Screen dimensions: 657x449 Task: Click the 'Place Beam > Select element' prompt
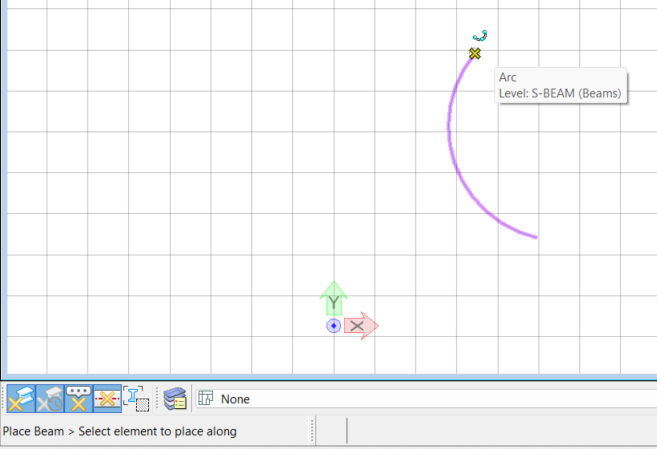click(x=119, y=431)
